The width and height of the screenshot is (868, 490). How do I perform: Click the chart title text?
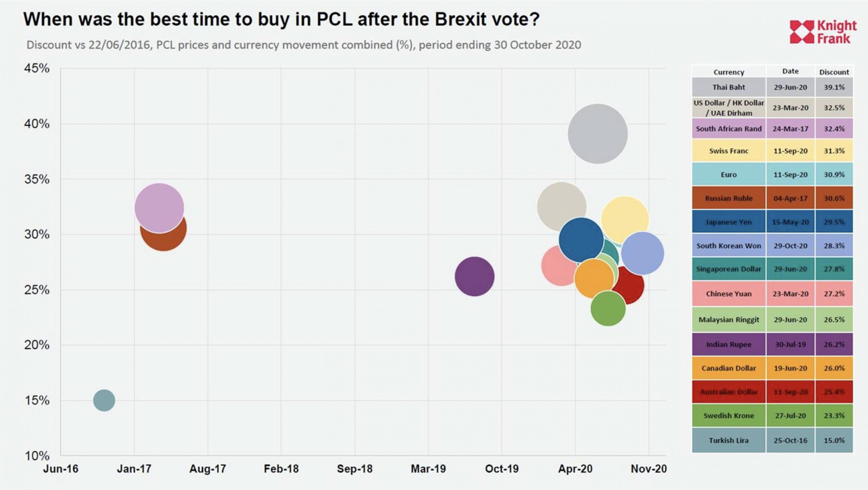pos(281,19)
